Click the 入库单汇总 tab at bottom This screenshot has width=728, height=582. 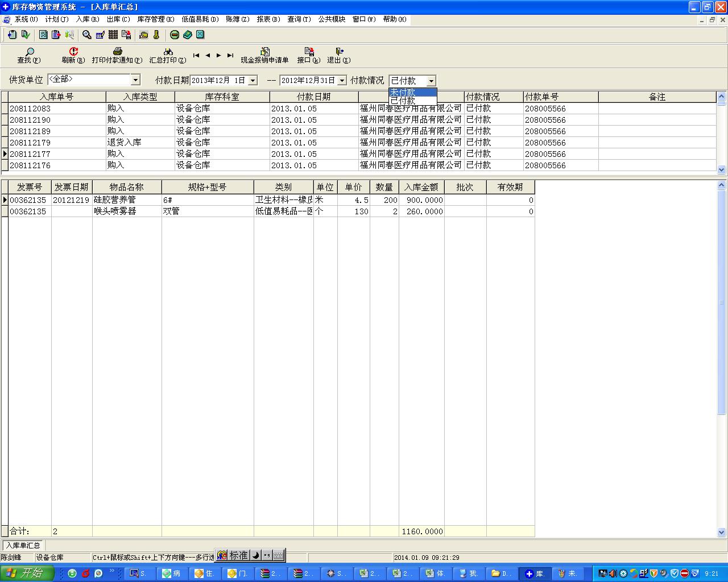pyautogui.click(x=23, y=545)
